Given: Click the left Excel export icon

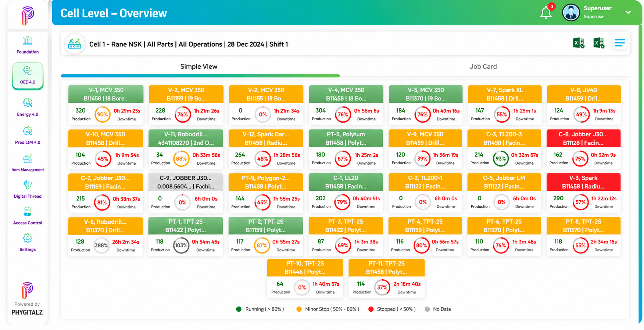Looking at the screenshot, I should click(579, 43).
